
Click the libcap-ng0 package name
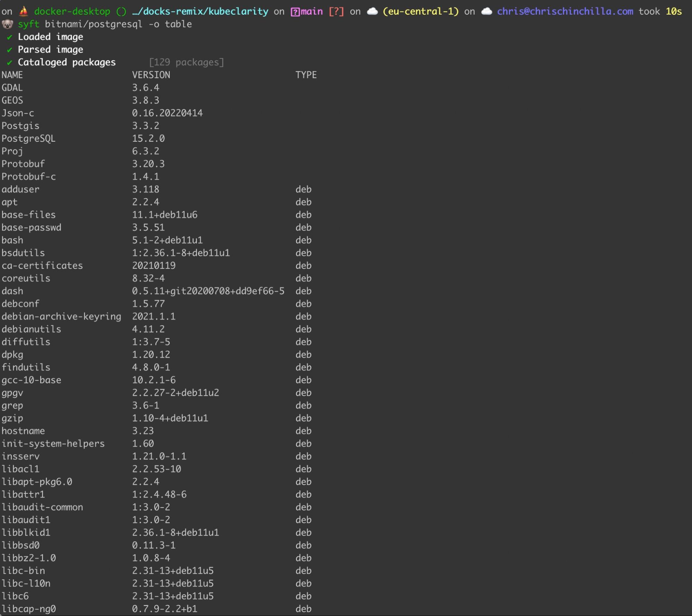point(29,609)
